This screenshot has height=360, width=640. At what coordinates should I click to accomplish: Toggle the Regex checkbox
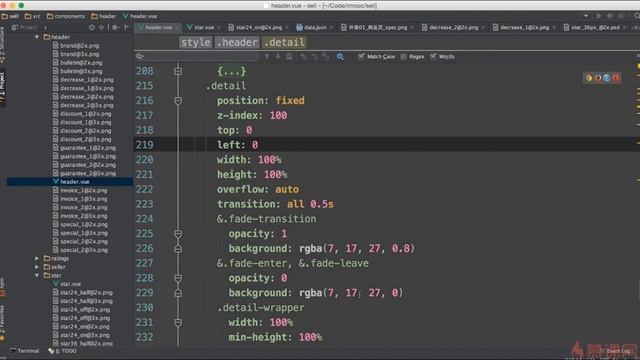pyautogui.click(x=403, y=56)
